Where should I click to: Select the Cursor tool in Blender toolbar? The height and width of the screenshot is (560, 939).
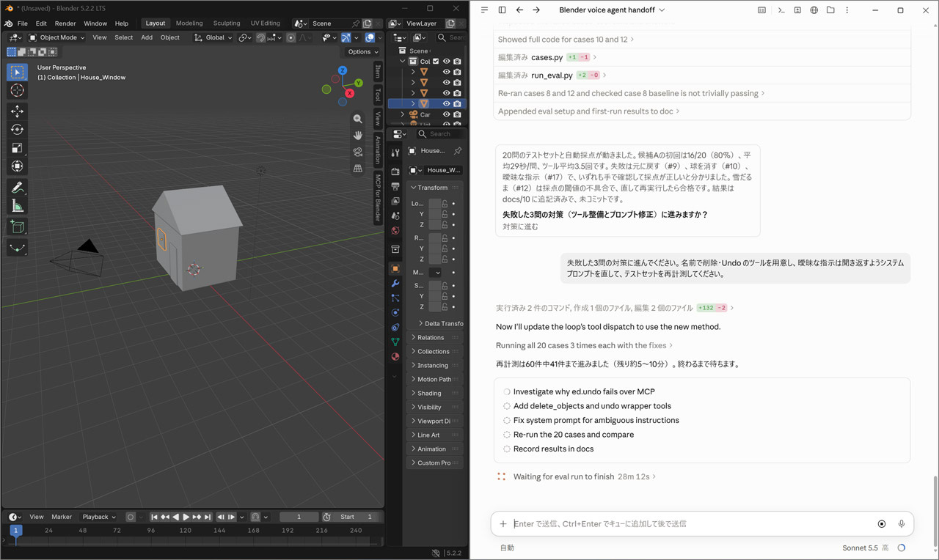point(17,90)
